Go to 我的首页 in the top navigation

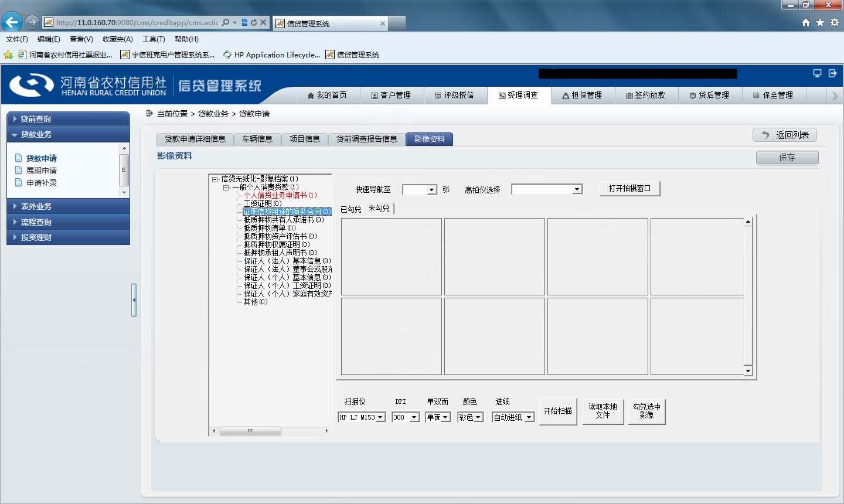pyautogui.click(x=327, y=95)
